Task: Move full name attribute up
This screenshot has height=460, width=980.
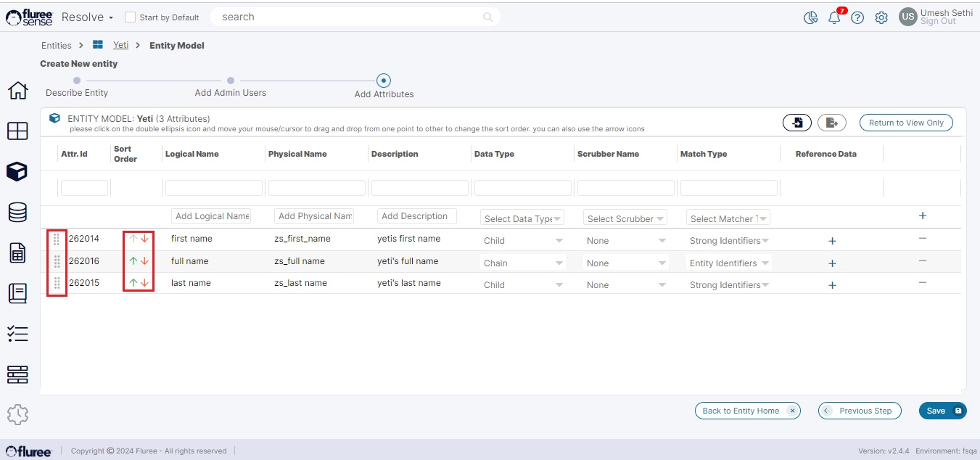Action: 133,261
